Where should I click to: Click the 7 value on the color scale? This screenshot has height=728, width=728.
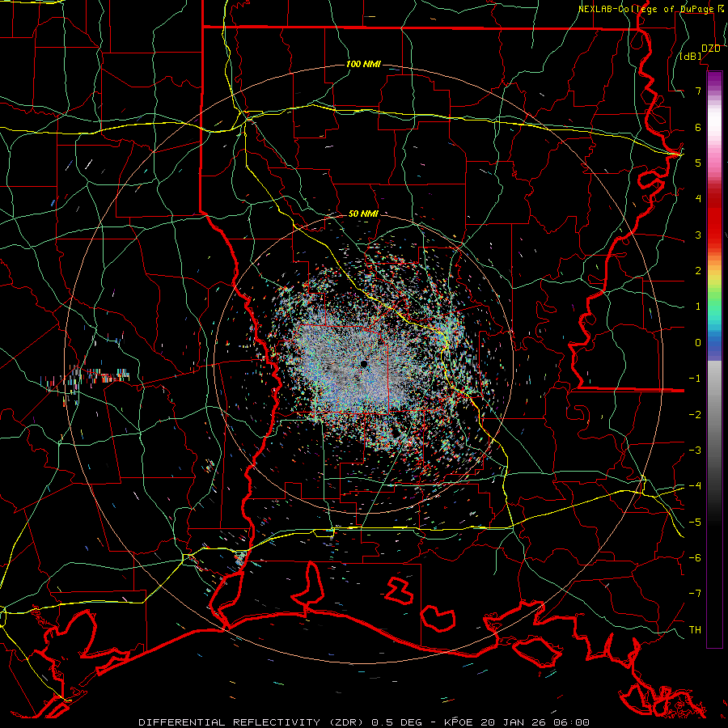point(698,91)
